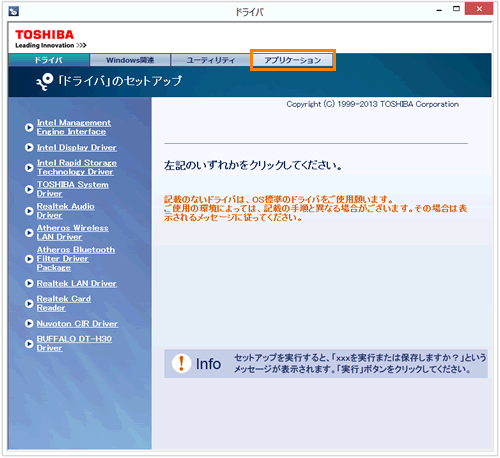Minimize the ドライバ window
The height and width of the screenshot is (458, 500).
tap(439, 10)
